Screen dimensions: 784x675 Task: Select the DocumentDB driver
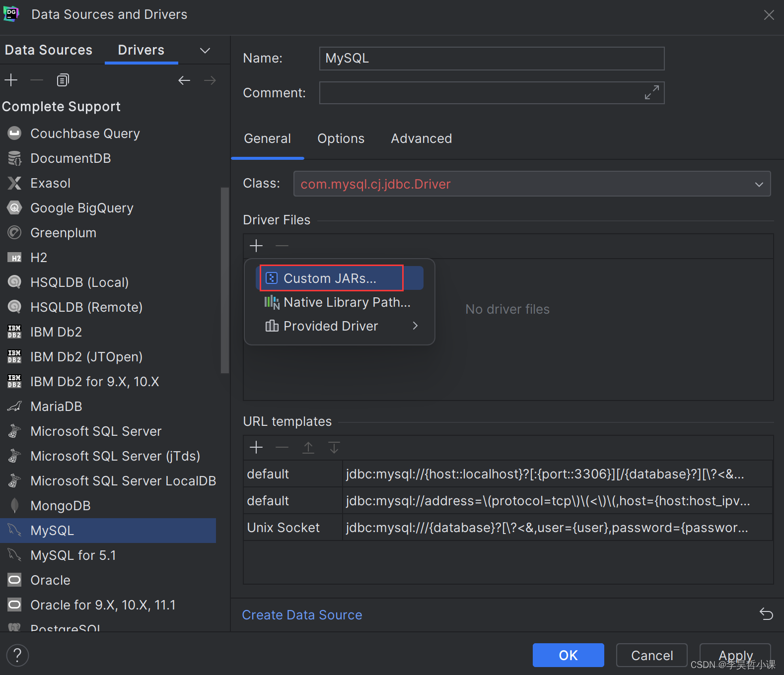coord(108,158)
